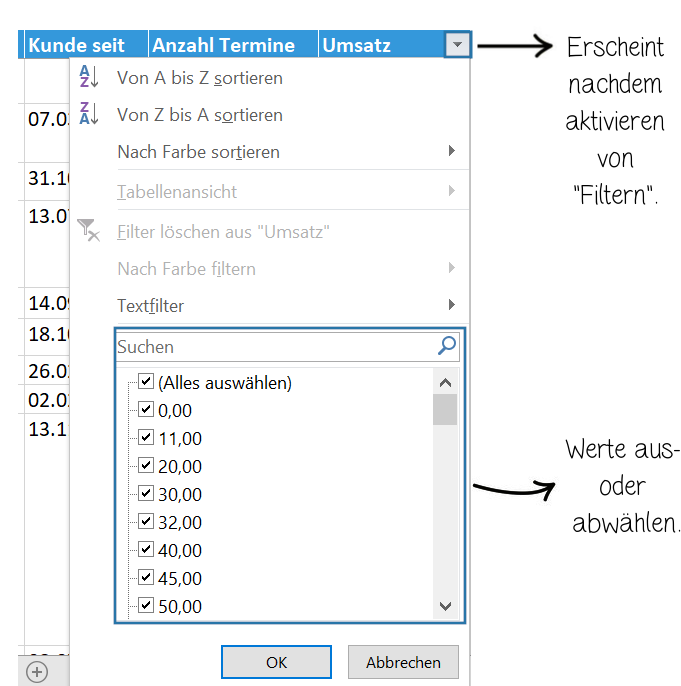The height and width of the screenshot is (686, 681).
Task: Click the filter list scrollbar thumb
Action: click(445, 410)
